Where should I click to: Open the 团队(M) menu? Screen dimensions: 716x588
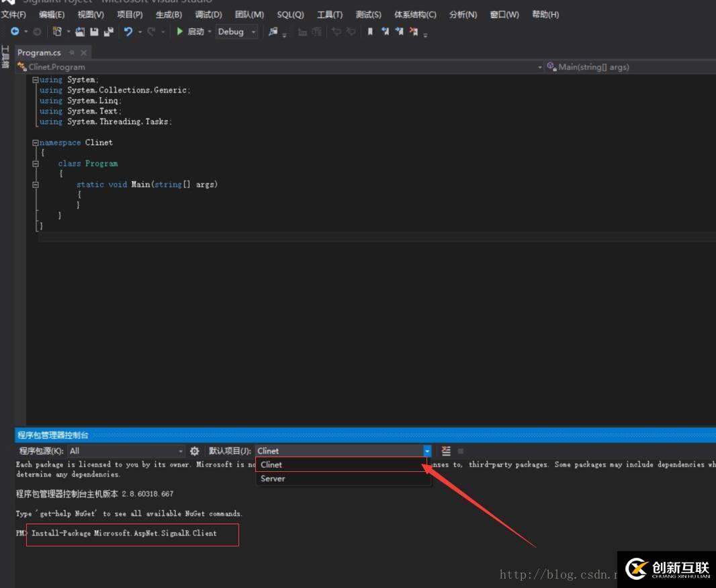pos(249,15)
